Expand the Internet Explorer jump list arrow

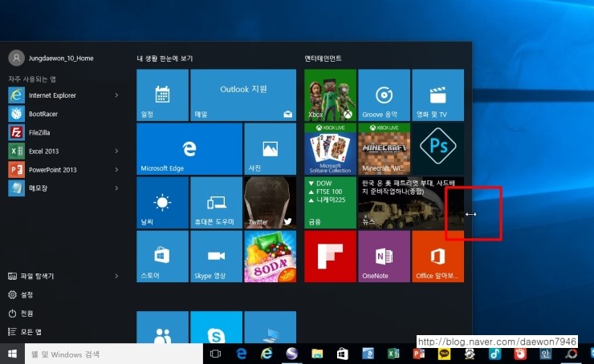click(116, 95)
